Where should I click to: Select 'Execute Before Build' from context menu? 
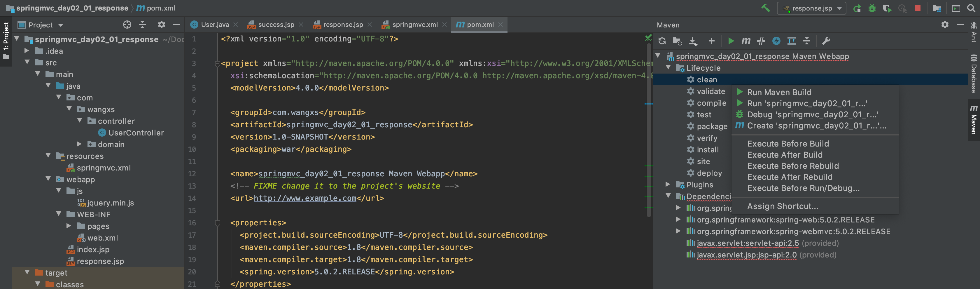pyautogui.click(x=787, y=144)
